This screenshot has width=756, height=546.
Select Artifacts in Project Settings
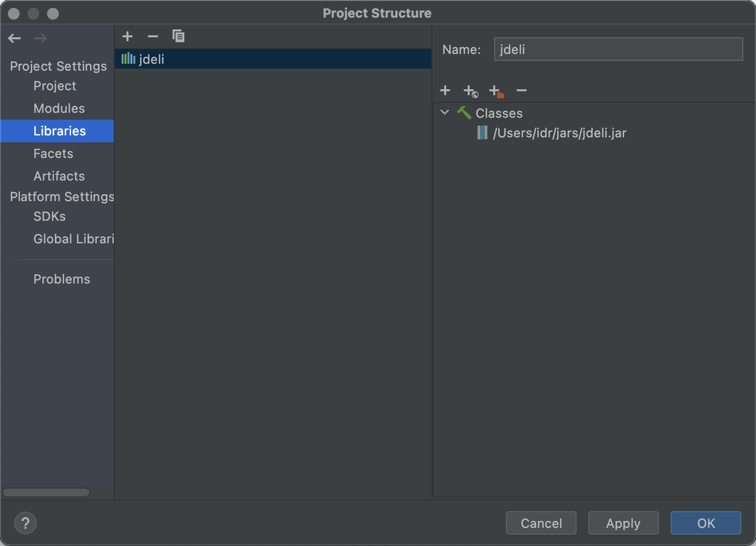(59, 176)
